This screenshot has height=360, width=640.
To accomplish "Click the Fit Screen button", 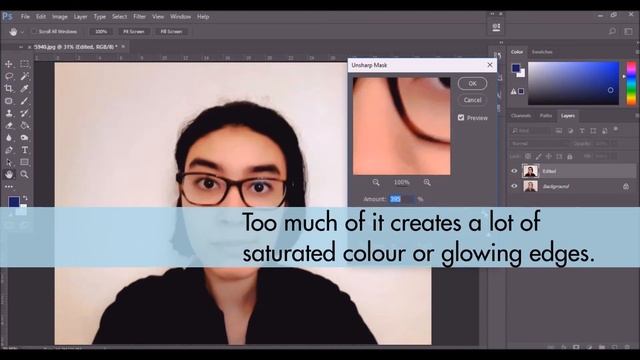I will point(133,31).
